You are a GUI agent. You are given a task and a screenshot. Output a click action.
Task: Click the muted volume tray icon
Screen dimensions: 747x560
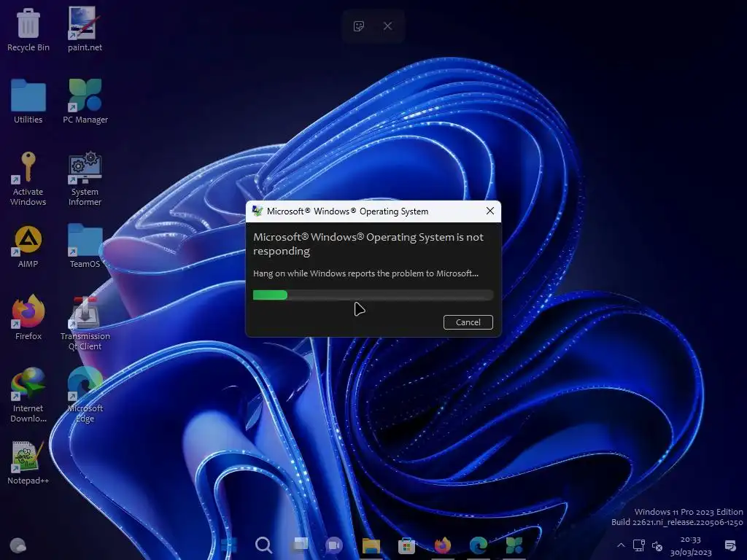point(657,545)
